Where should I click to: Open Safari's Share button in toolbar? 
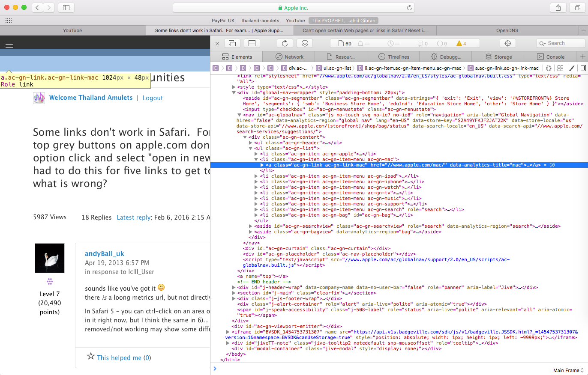click(558, 8)
